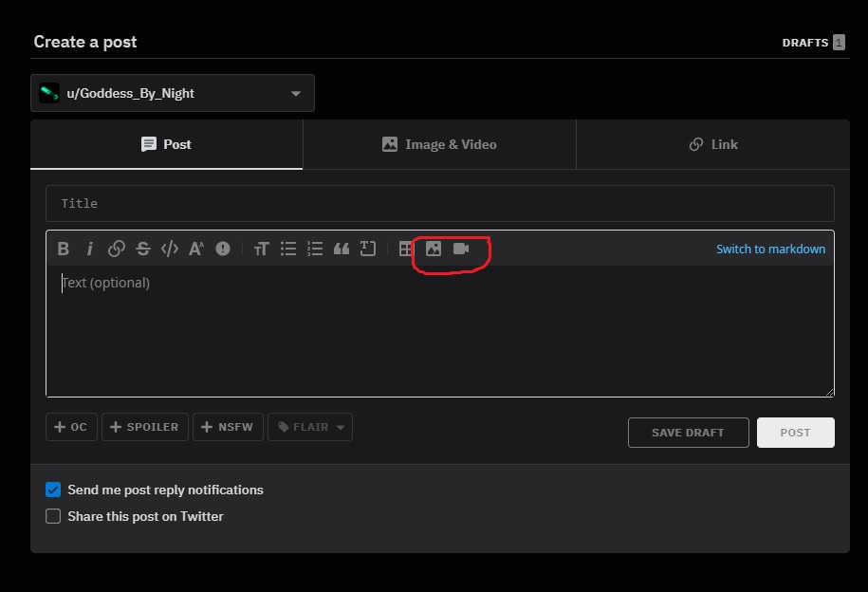Apply strikethrough formatting
868x592 pixels.
tap(143, 249)
